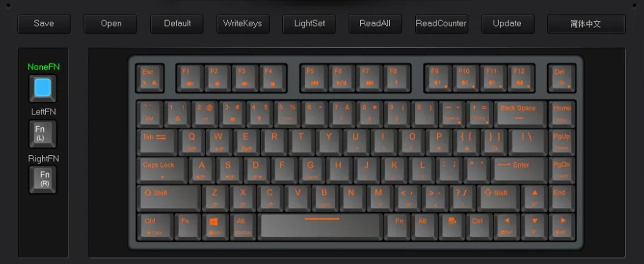This screenshot has width=644, height=264.
Task: Switch to the LeftFN layer
Action: pyautogui.click(x=43, y=133)
